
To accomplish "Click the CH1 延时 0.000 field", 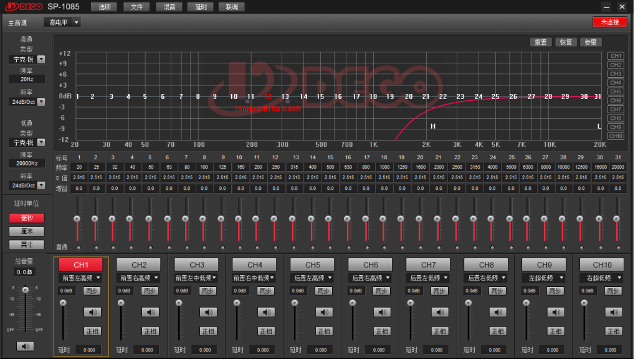I will [x=89, y=350].
